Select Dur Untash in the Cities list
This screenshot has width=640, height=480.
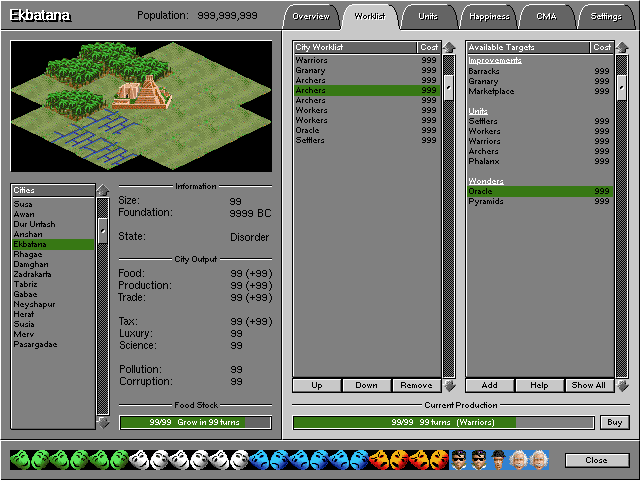tap(53, 224)
